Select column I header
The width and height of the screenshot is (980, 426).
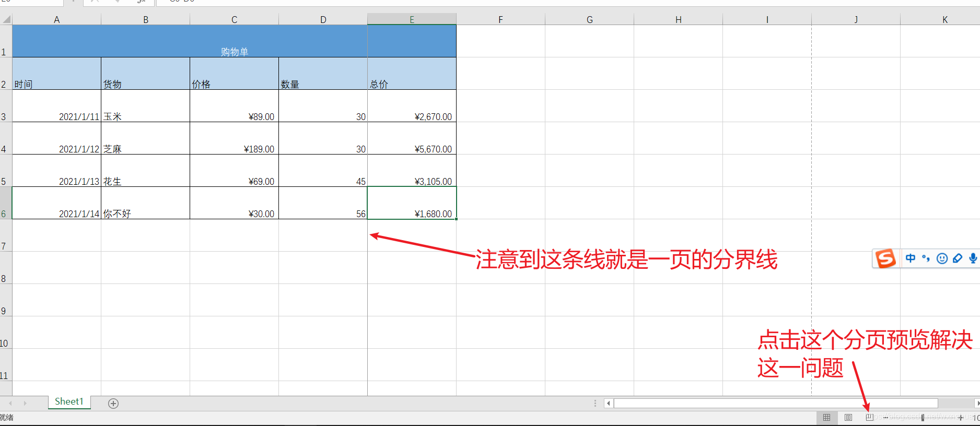(x=767, y=19)
